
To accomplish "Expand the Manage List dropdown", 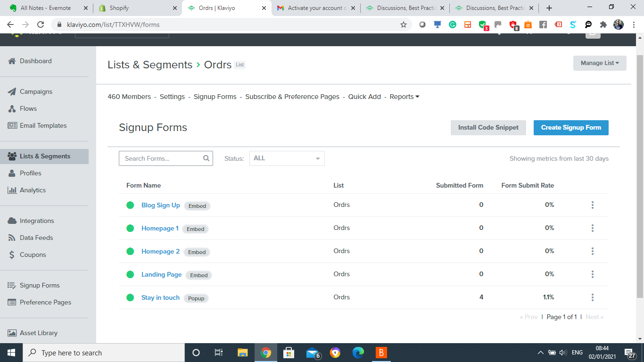I will [x=600, y=63].
